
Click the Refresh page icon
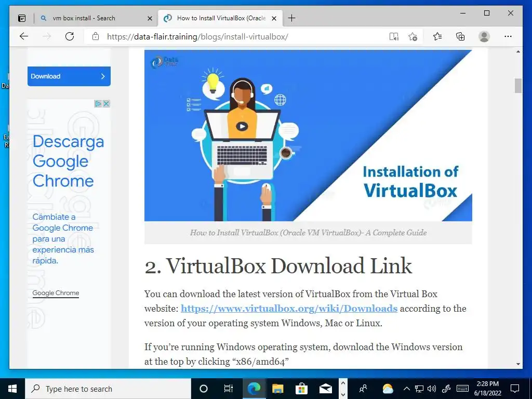coord(70,36)
